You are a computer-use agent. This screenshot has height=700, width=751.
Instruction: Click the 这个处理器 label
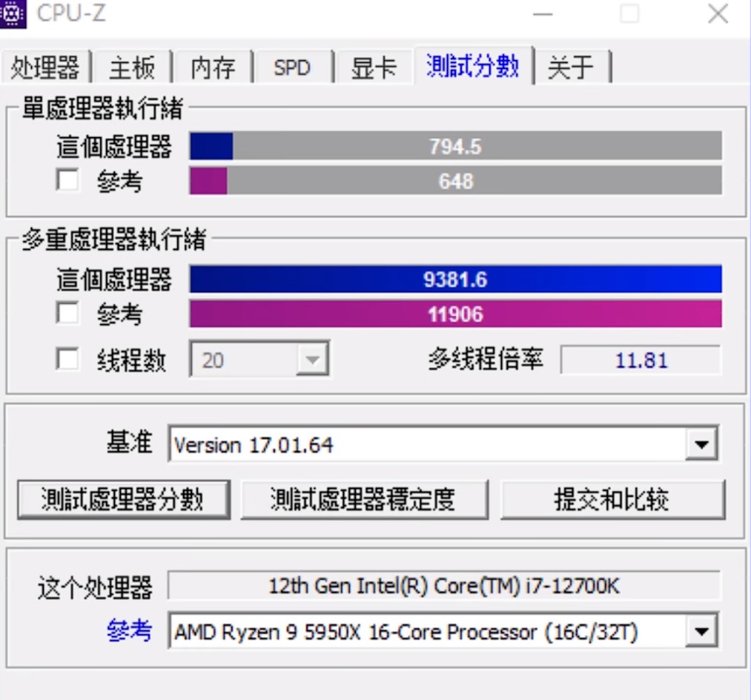(95, 588)
